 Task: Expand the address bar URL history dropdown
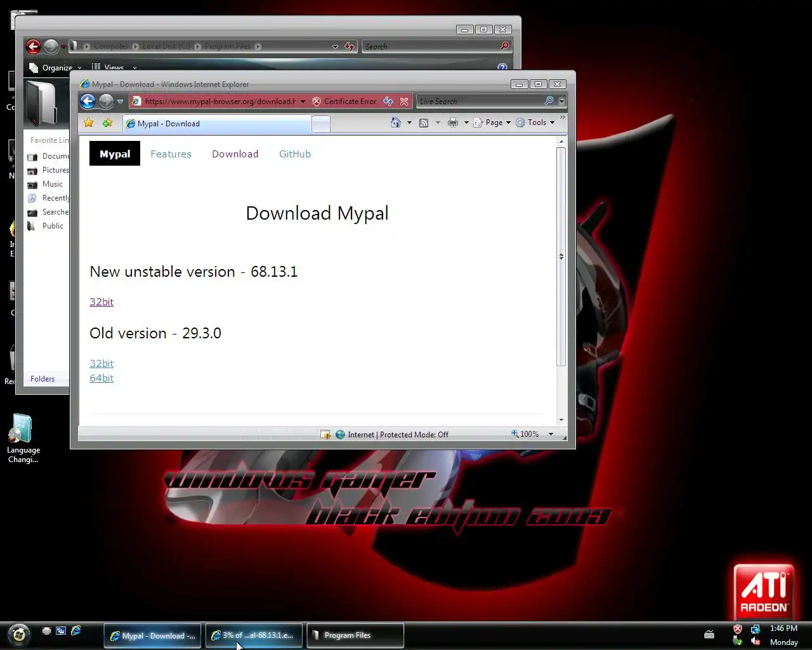coord(303,102)
